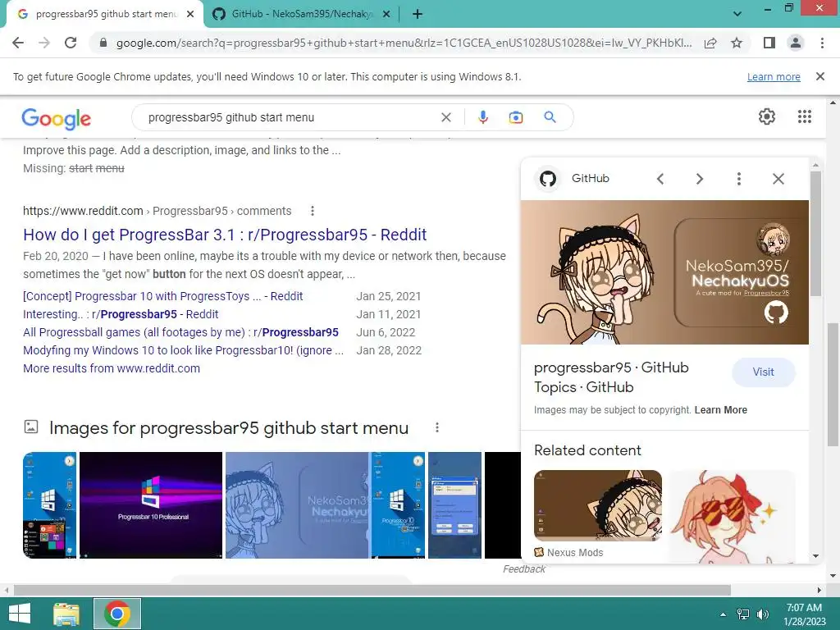The image size is (840, 630).
Task: Close the Google search tab
Action: click(190, 15)
